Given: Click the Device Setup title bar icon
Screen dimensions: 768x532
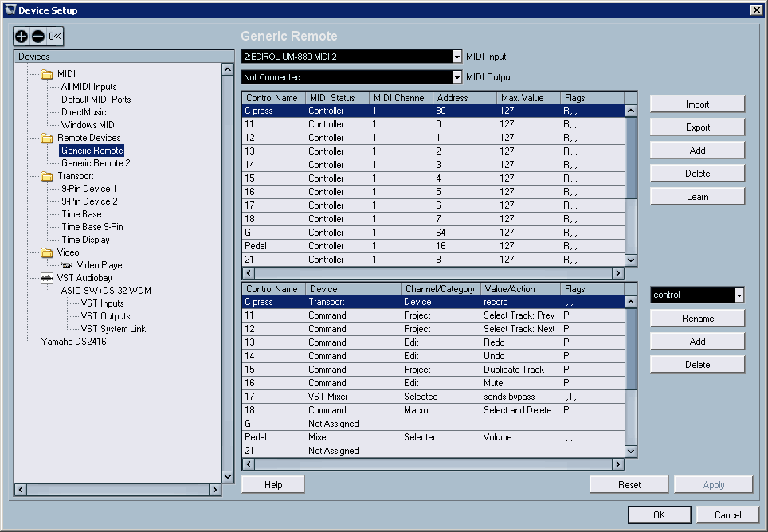Looking at the screenshot, I should 10,10.
